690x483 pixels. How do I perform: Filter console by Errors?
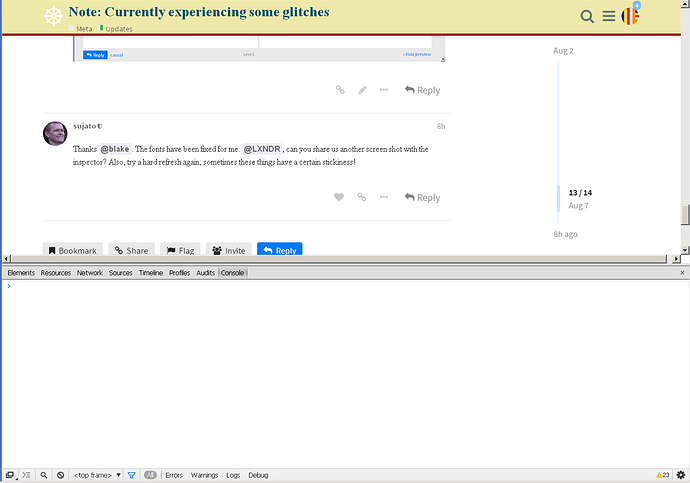tap(174, 475)
